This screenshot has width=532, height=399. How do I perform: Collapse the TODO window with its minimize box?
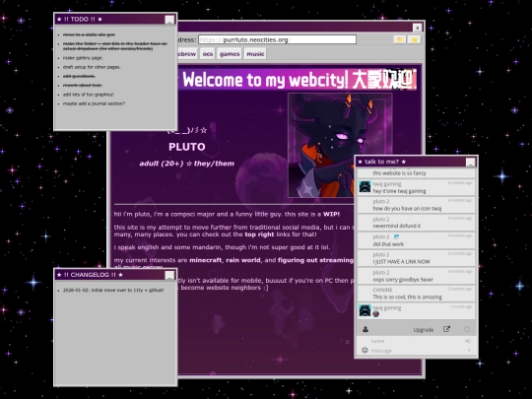pyautogui.click(x=169, y=20)
